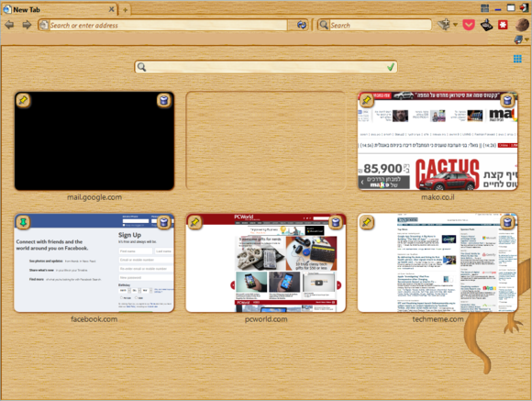The image size is (532, 401).
Task: Pin the mail.google.com tile
Action: click(x=23, y=100)
